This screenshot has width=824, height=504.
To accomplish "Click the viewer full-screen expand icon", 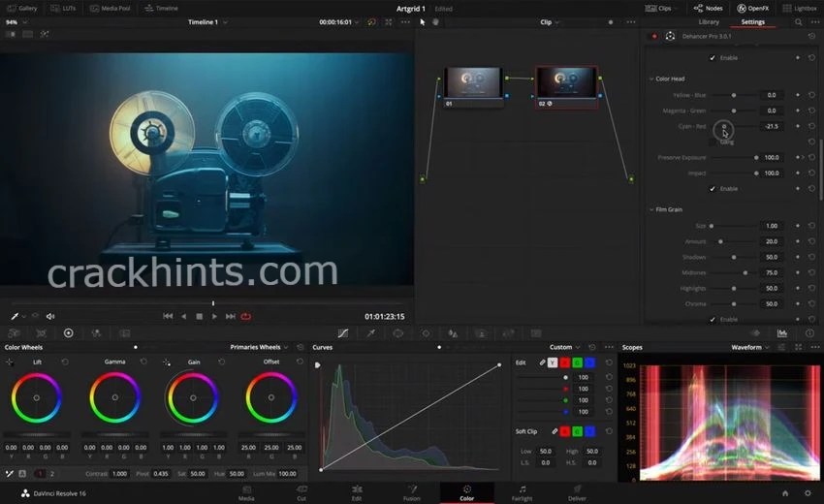I will pos(389,22).
